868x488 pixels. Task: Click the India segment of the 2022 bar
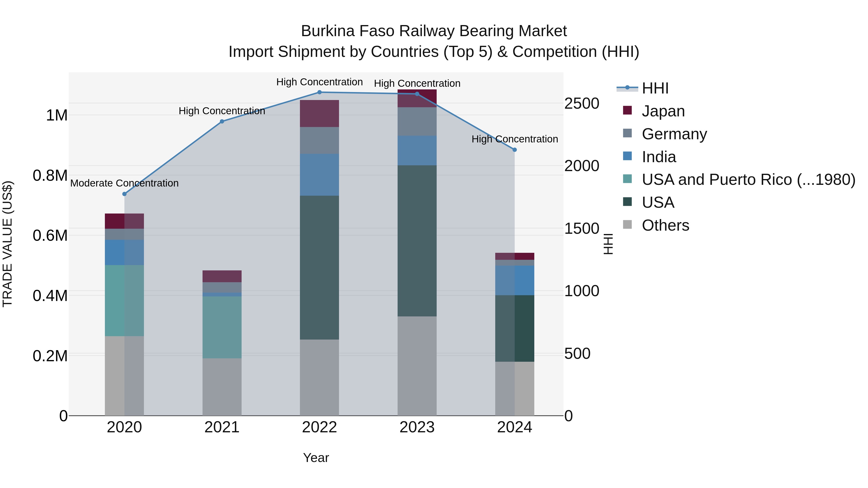319,175
